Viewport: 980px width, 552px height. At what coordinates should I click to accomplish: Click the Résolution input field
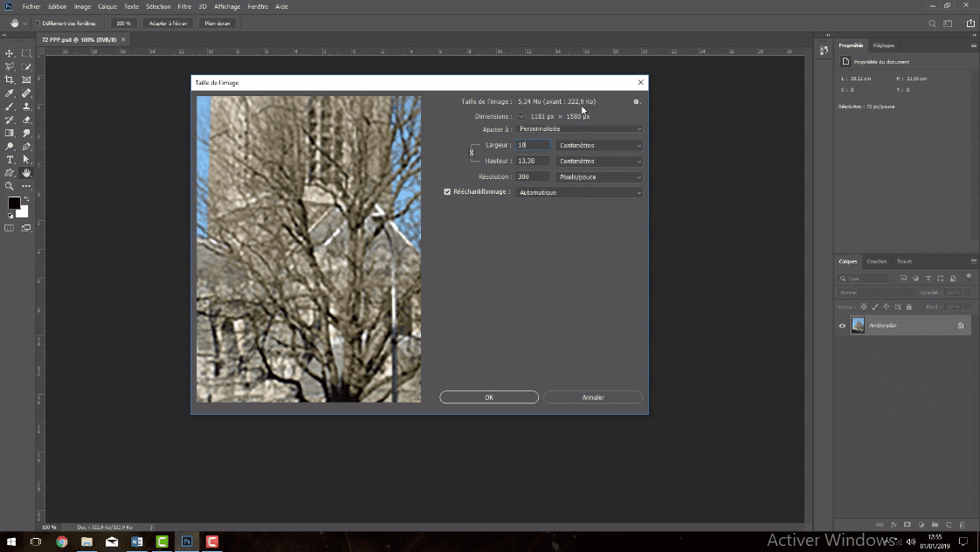533,176
